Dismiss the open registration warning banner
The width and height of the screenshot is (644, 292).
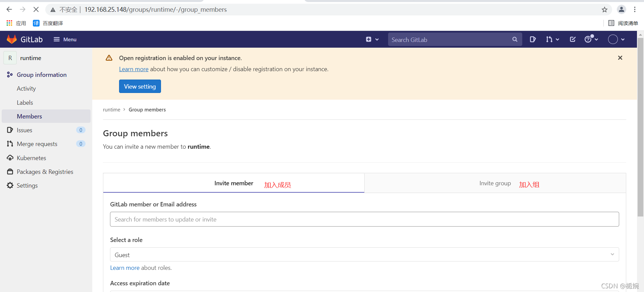tap(620, 58)
